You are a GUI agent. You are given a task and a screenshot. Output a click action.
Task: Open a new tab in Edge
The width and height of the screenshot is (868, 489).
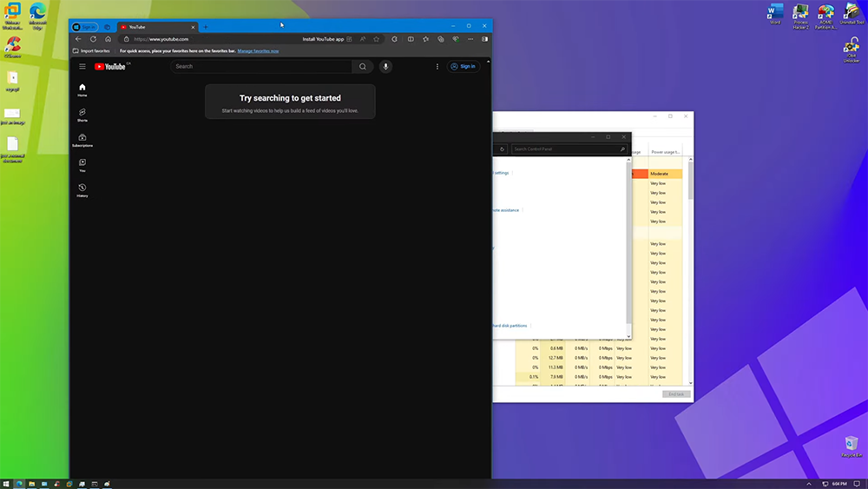point(206,27)
